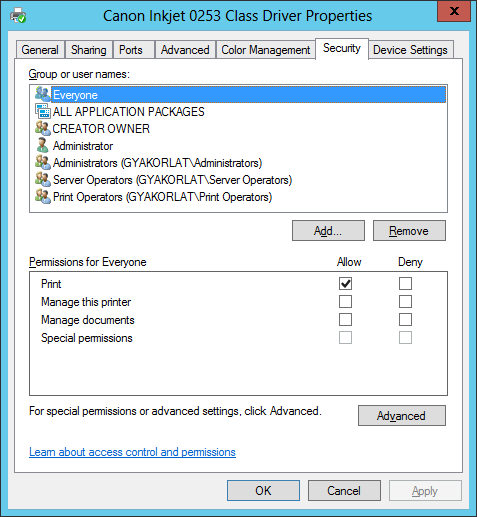Click Deny checkbox for Special permissions

coord(405,338)
